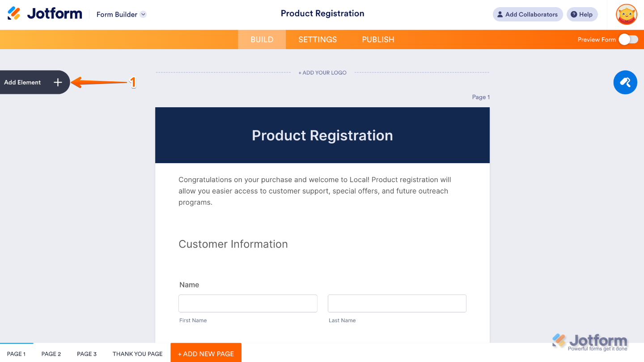Open the Form Builder dropdown menu

143,14
